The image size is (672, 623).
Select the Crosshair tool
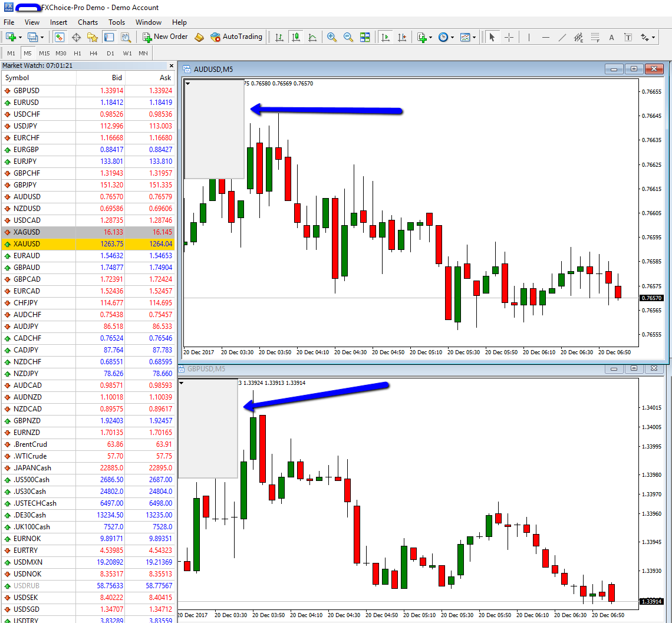[x=509, y=37]
